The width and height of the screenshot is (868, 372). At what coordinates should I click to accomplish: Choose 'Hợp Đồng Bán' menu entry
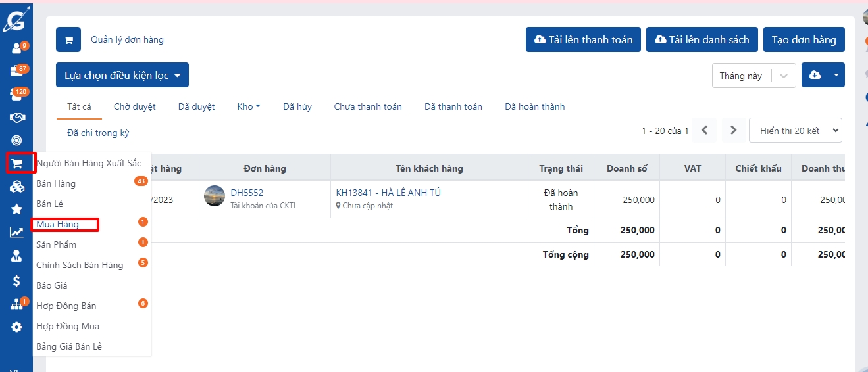point(66,306)
